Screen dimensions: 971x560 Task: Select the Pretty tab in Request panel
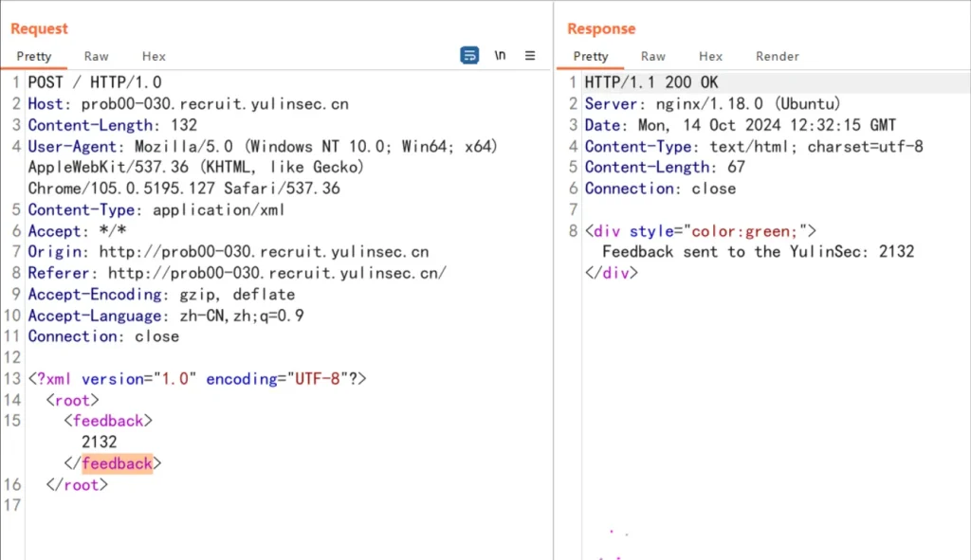coord(34,56)
